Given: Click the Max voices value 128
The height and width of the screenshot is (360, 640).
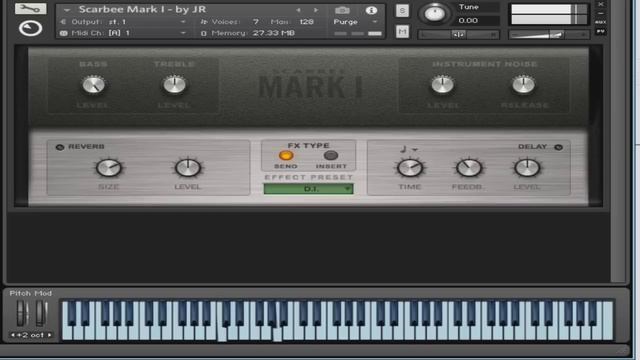Looking at the screenshot, I should point(306,22).
